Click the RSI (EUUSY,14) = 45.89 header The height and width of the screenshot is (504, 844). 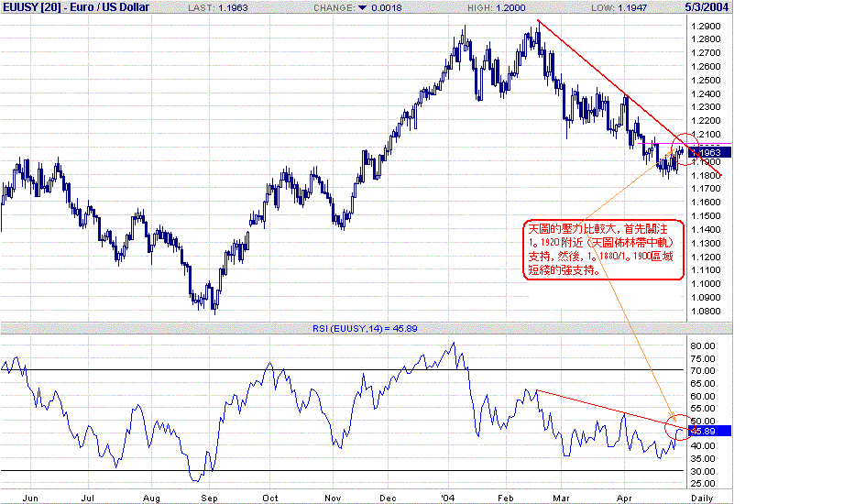click(x=365, y=328)
